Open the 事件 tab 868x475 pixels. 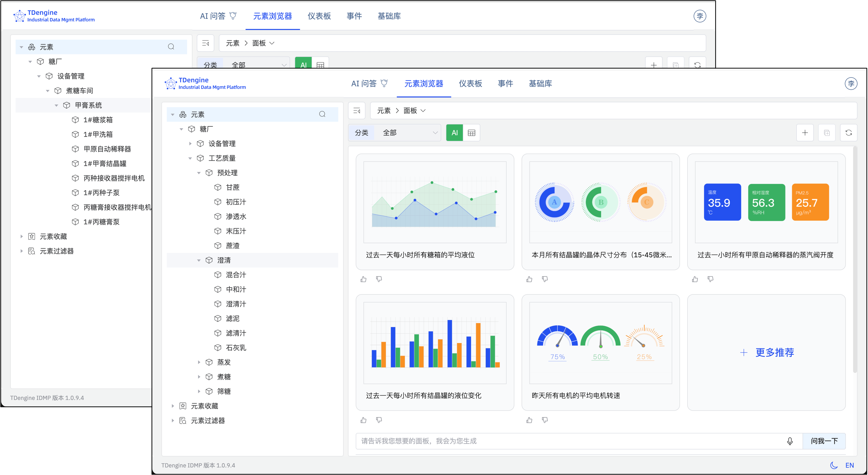click(505, 84)
